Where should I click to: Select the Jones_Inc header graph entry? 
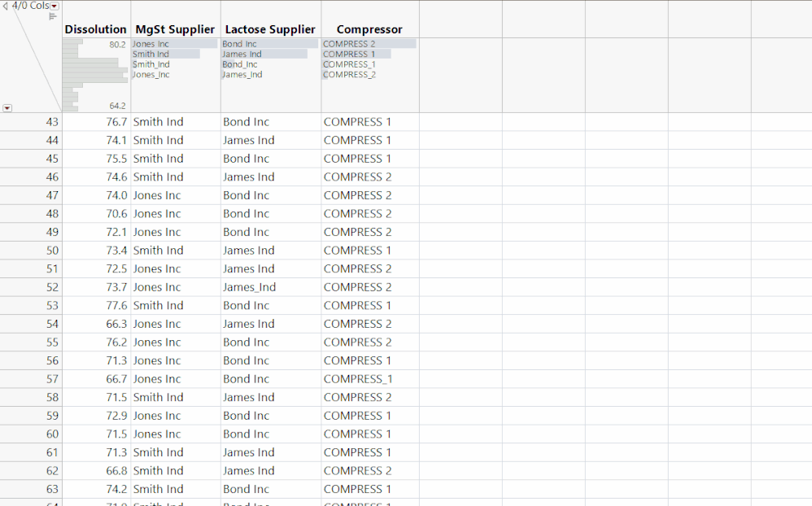pyautogui.click(x=151, y=75)
